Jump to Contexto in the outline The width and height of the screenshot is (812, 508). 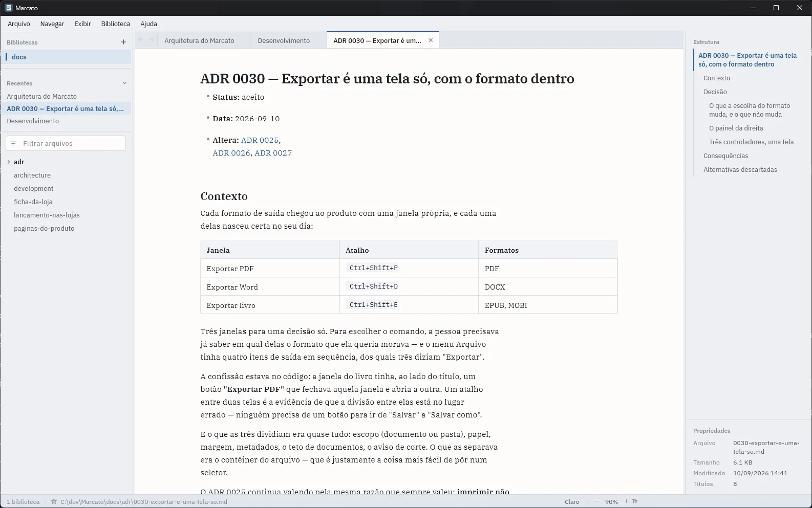[x=717, y=78]
